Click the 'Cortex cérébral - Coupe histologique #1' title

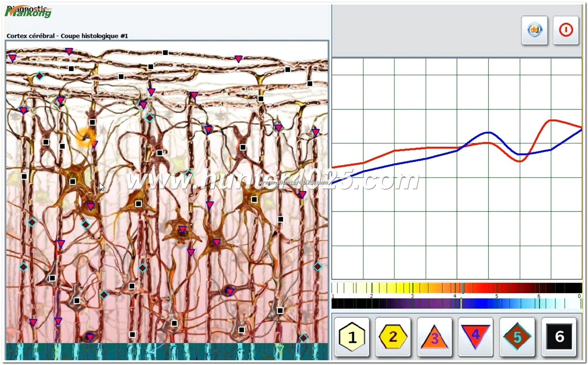[67, 36]
